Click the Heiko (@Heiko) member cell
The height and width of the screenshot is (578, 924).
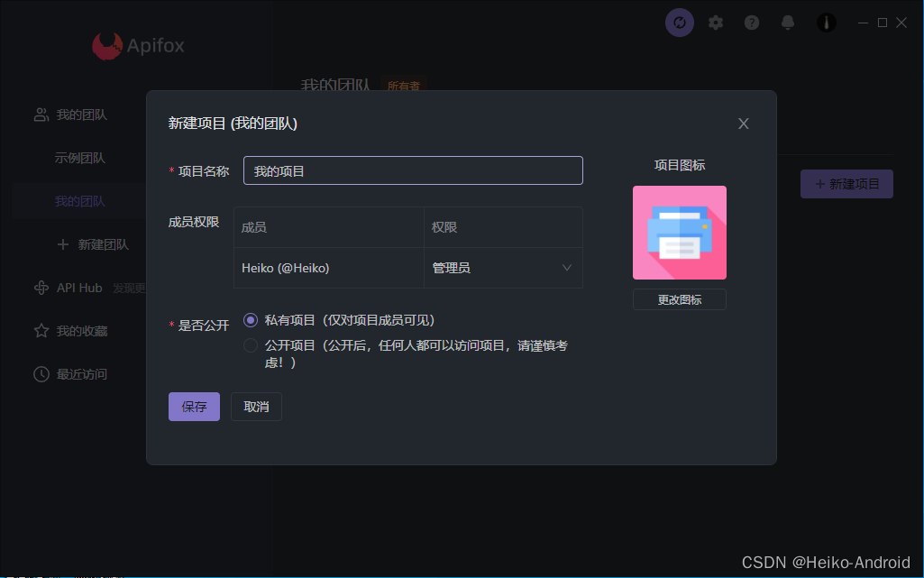pyautogui.click(x=329, y=268)
